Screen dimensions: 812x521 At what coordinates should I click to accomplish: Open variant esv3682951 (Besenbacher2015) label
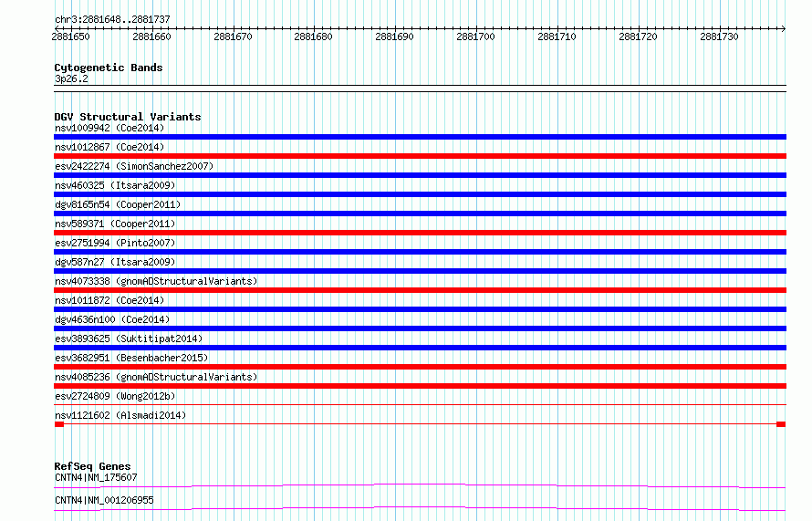[131, 358]
